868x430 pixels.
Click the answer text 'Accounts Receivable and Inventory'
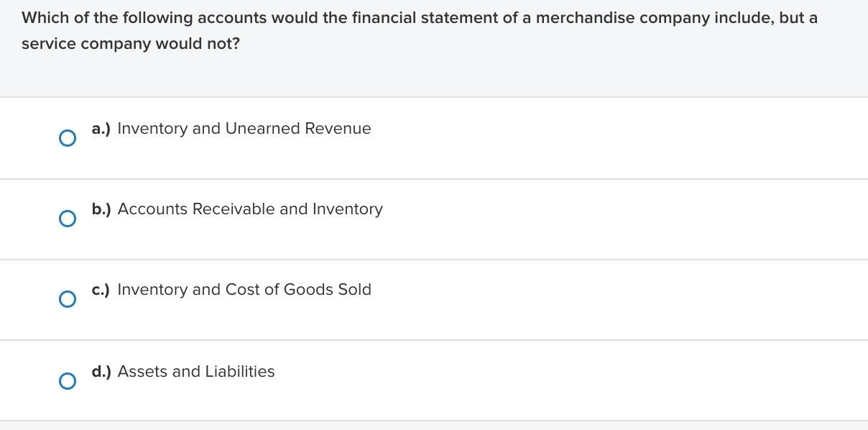(250, 209)
